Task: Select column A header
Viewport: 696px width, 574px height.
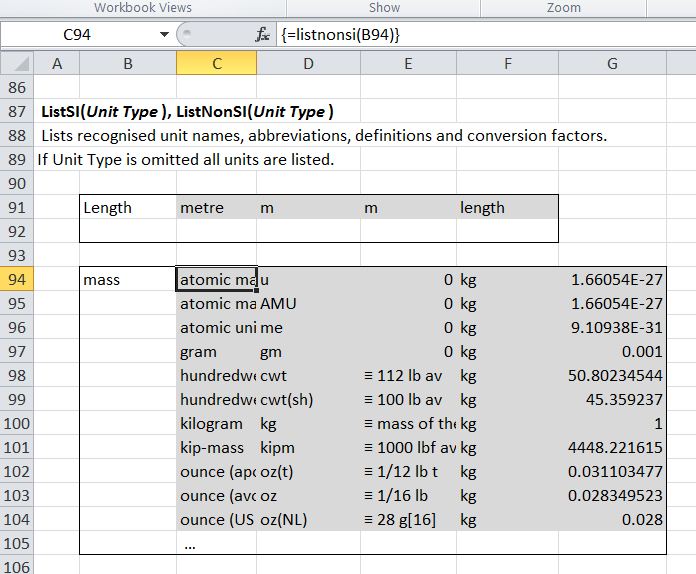Action: tap(57, 64)
